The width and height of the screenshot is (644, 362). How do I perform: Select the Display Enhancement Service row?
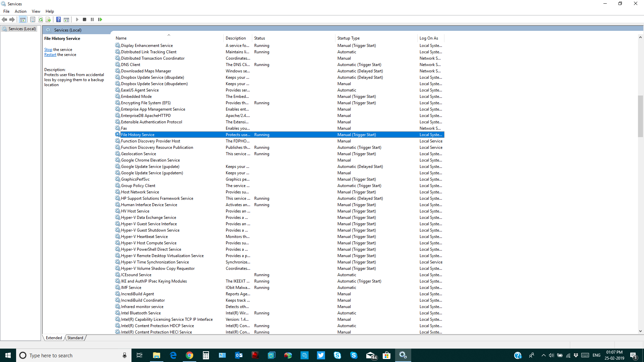click(x=279, y=46)
